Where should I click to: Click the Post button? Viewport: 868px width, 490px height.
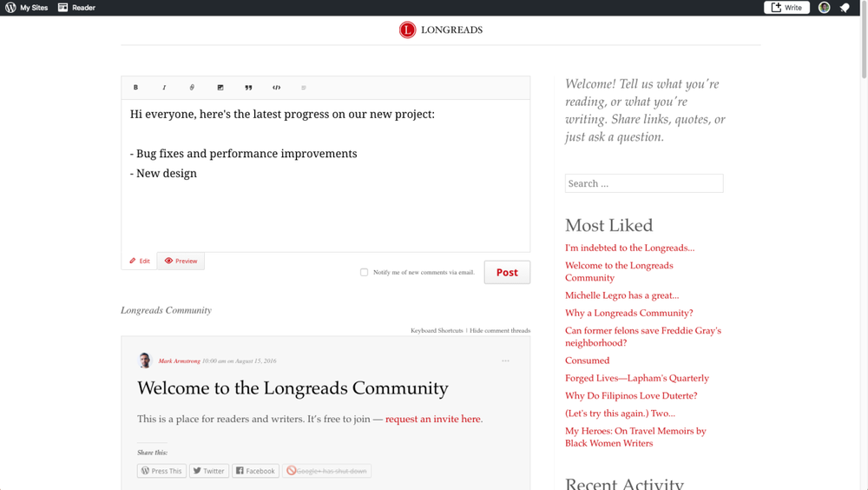[x=507, y=272]
